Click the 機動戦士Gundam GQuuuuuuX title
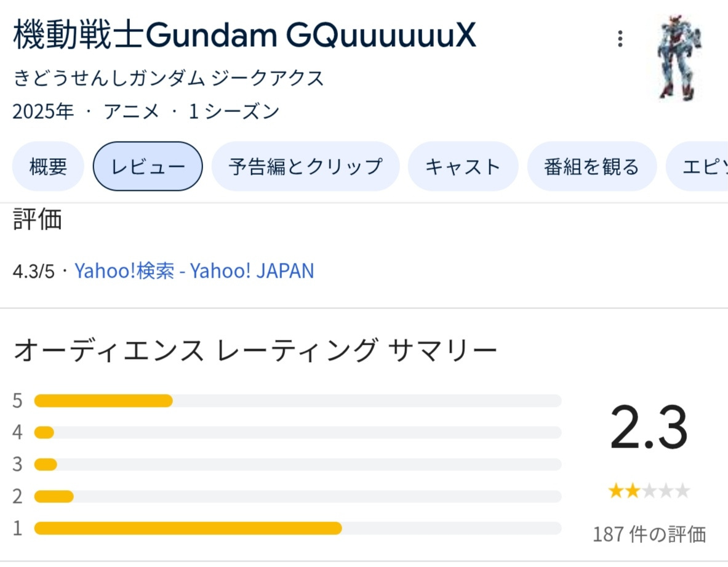The image size is (728, 567). pyautogui.click(x=245, y=35)
